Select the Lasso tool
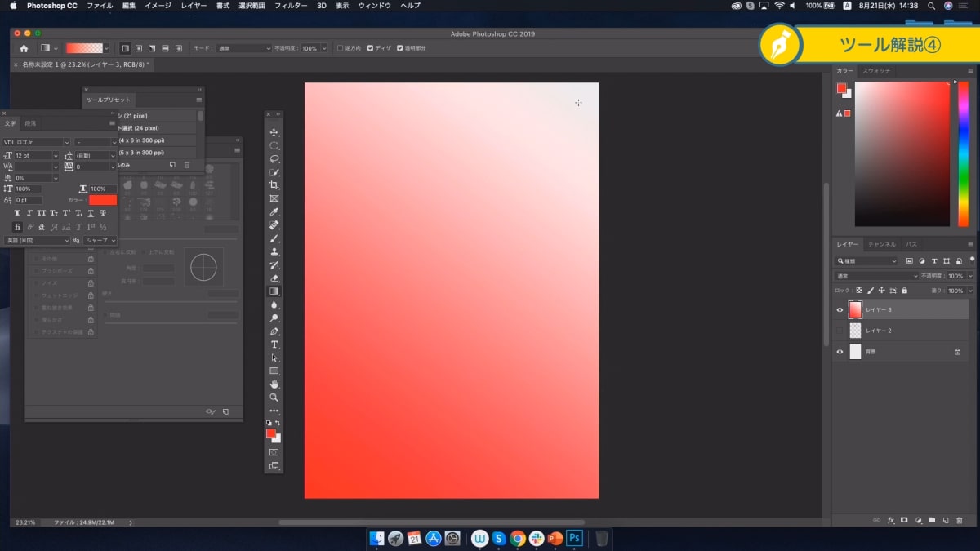 274,158
